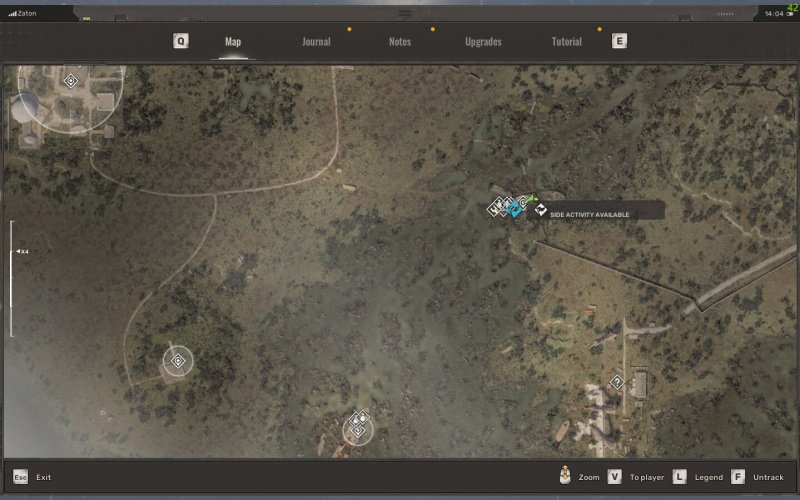Click the map zoom level slider
The image size is (800, 500).
pyautogui.click(x=12, y=278)
